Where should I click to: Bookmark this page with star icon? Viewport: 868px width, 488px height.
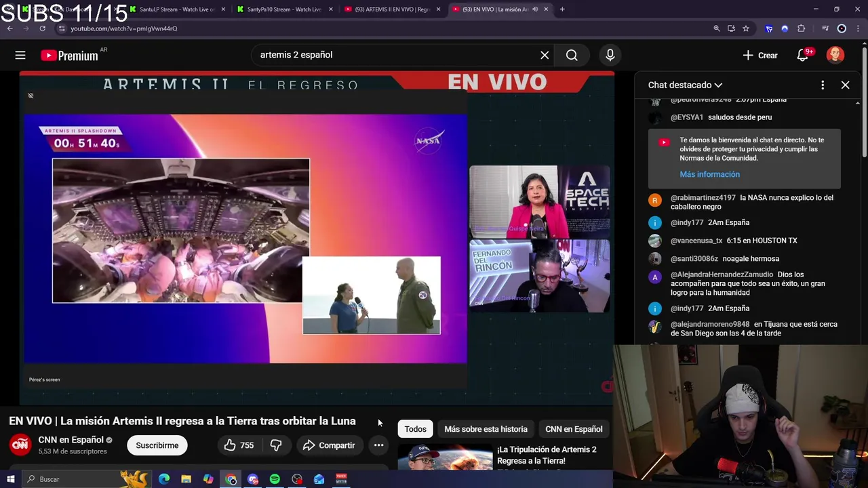pos(746,28)
